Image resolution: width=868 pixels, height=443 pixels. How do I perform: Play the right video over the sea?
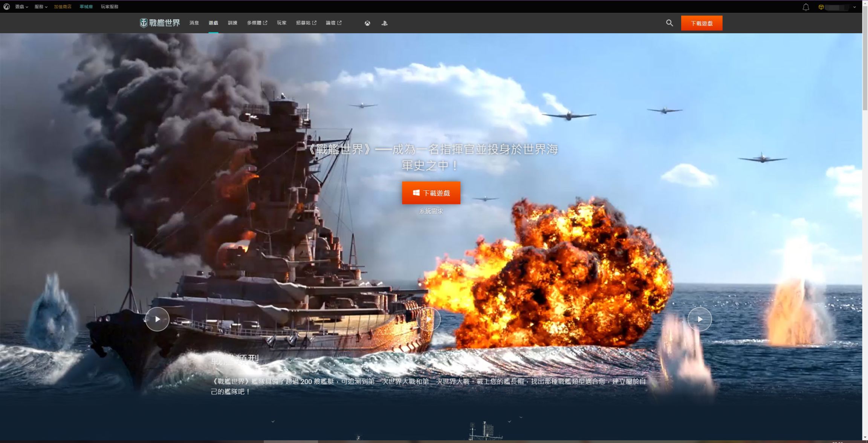[x=700, y=319]
